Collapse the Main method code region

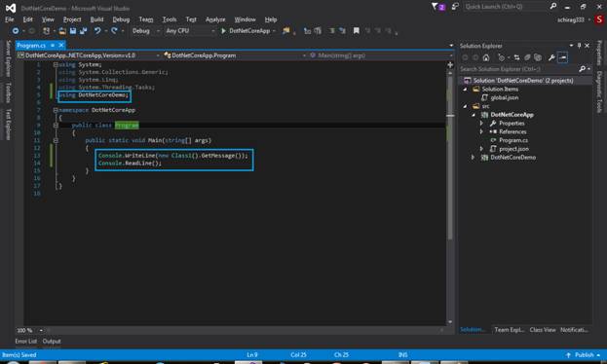(x=56, y=140)
